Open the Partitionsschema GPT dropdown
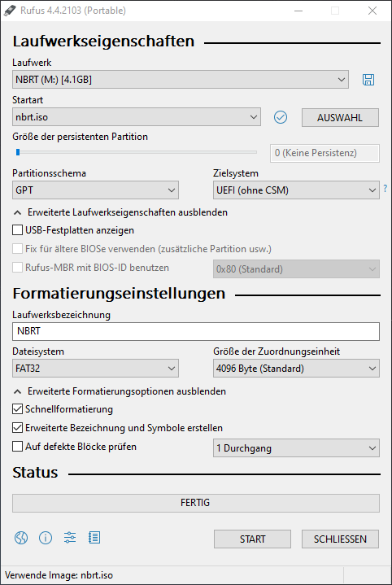 (95, 190)
